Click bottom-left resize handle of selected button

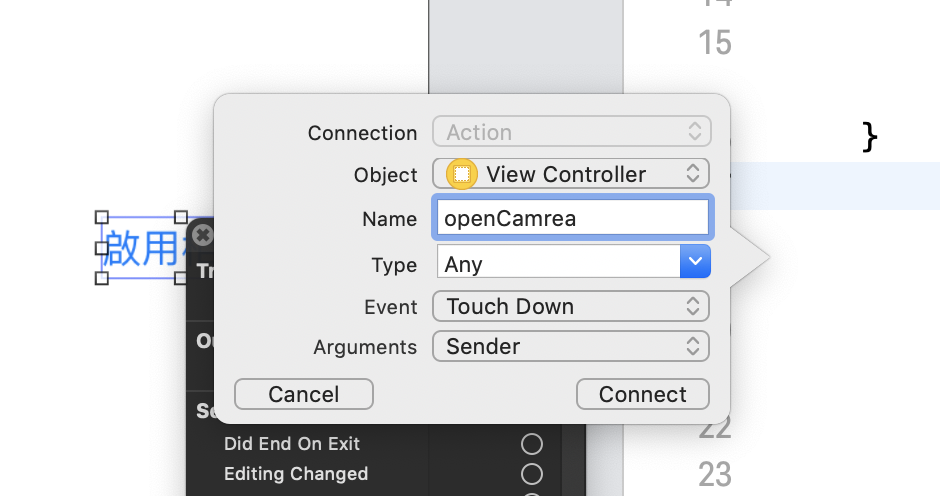click(x=101, y=278)
